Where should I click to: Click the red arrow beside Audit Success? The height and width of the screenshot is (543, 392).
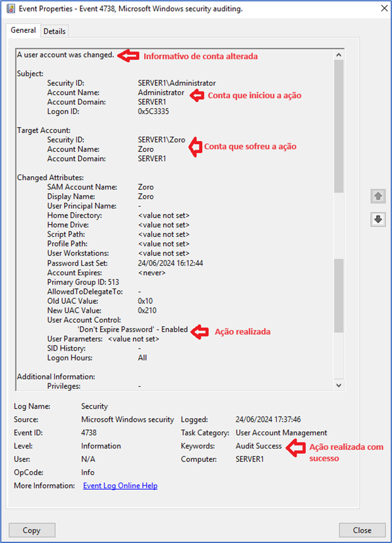295,448
